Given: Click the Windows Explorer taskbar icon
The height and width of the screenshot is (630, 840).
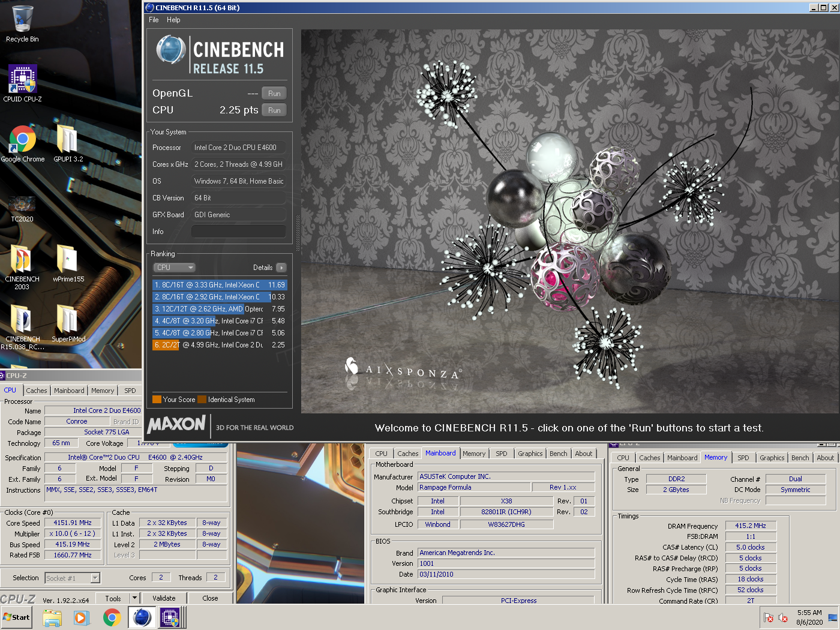Looking at the screenshot, I should [52, 617].
